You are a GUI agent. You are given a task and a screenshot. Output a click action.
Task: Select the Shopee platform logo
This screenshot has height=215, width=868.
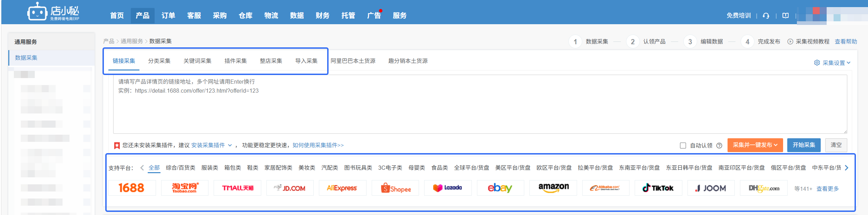click(x=395, y=188)
